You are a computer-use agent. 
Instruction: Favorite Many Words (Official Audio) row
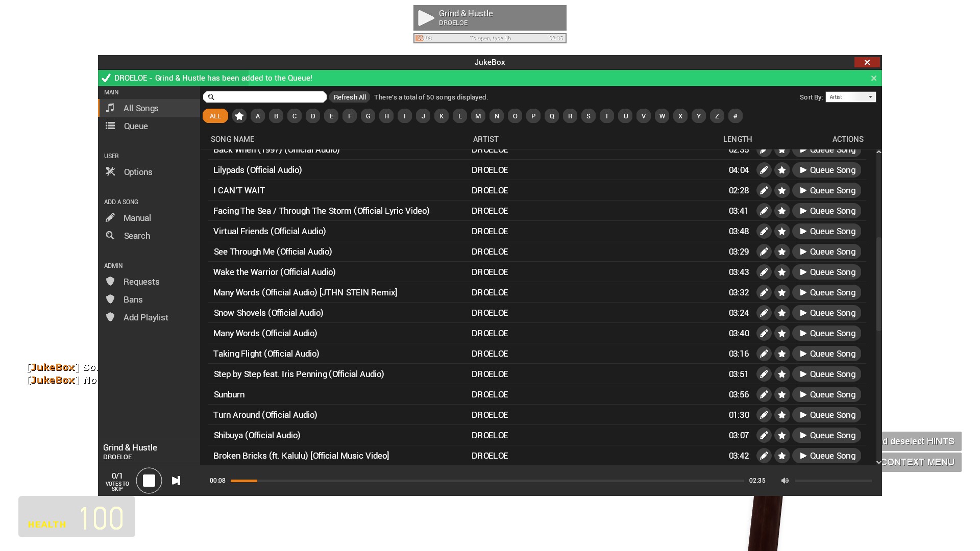[x=782, y=333]
